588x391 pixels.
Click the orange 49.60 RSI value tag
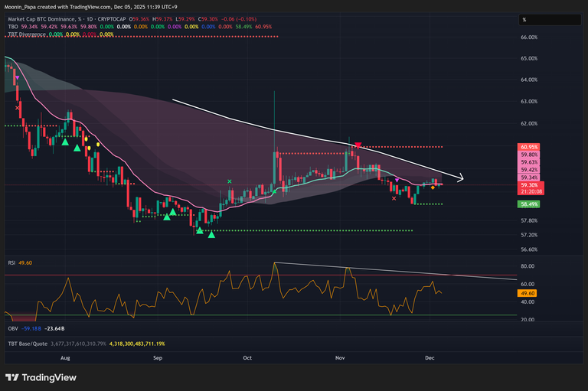tap(527, 293)
